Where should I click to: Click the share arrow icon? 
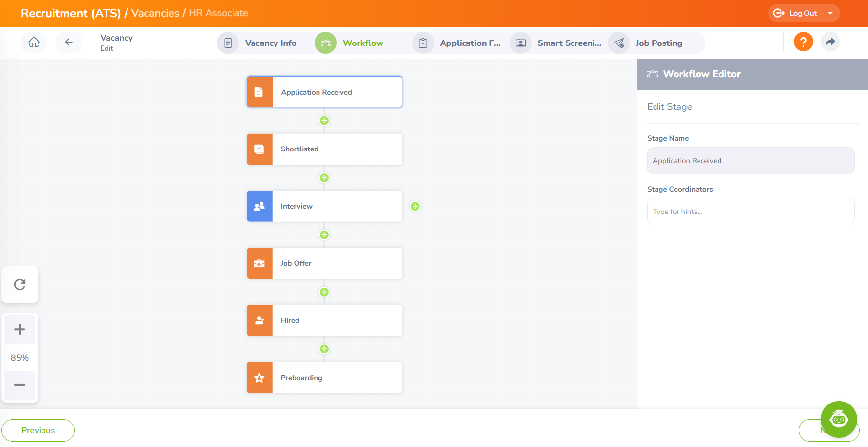point(830,42)
